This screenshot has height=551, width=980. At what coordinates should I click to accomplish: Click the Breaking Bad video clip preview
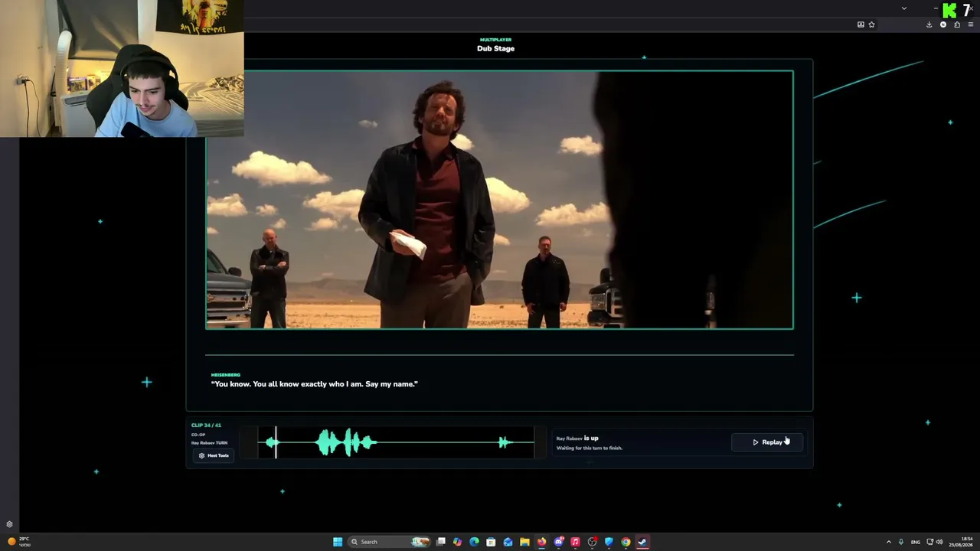coord(499,200)
